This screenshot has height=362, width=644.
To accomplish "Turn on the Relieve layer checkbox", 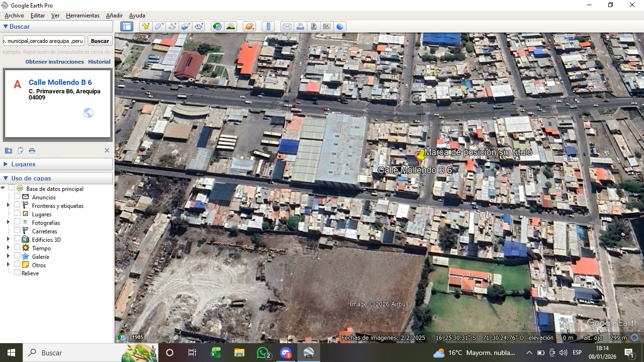I will [x=17, y=273].
